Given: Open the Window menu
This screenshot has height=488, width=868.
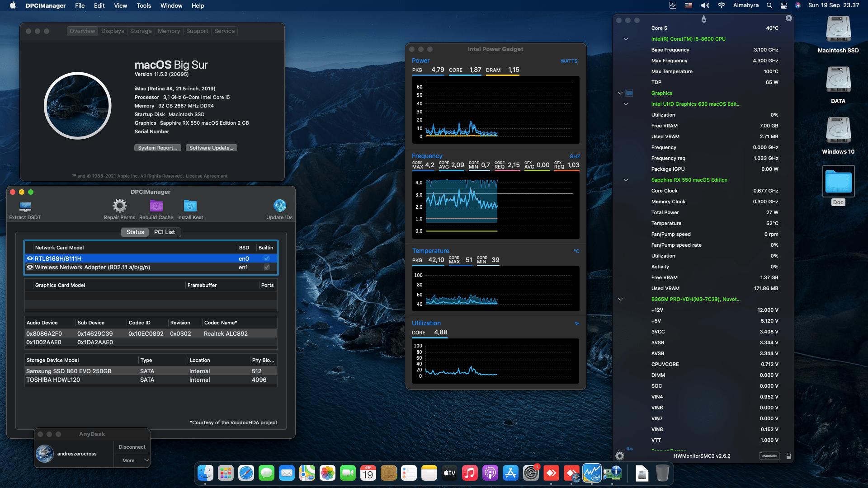Looking at the screenshot, I should click(x=171, y=5).
